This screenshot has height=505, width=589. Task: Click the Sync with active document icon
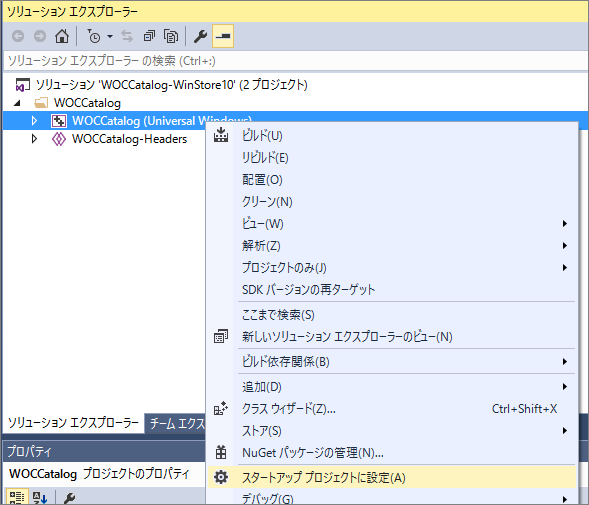click(127, 36)
